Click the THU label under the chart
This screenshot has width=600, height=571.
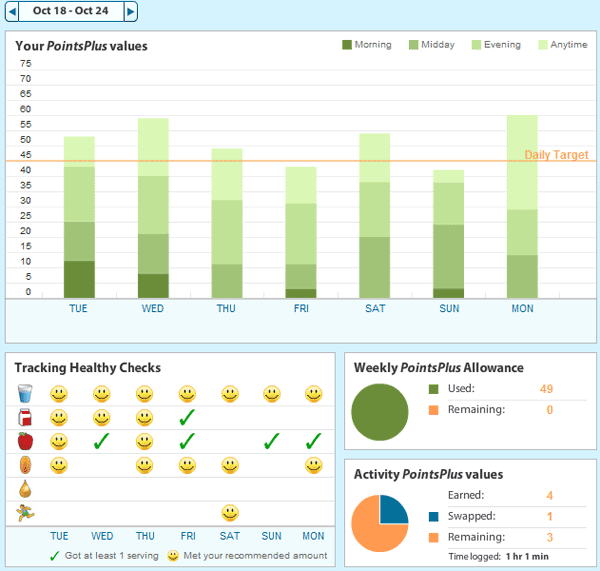[226, 308]
